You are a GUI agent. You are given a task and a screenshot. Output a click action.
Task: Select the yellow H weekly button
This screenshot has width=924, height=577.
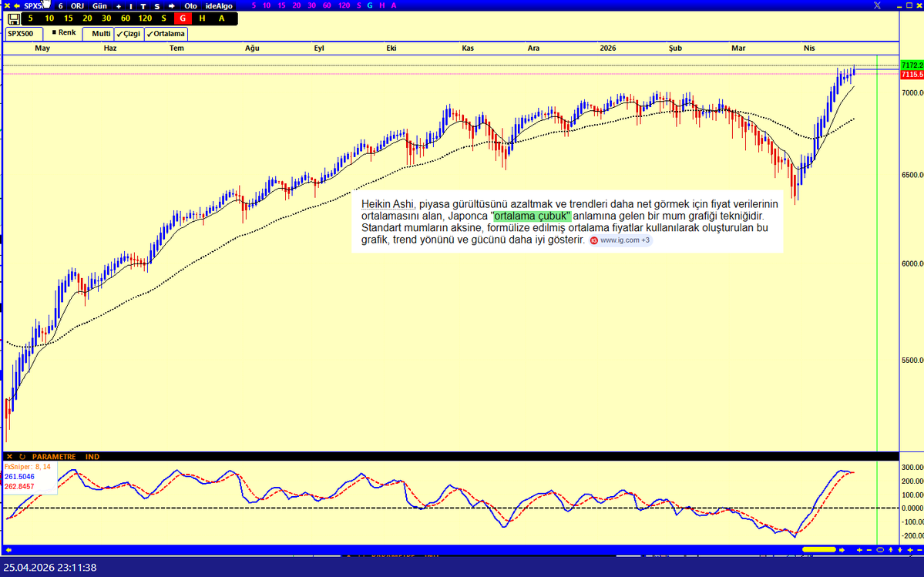point(202,18)
